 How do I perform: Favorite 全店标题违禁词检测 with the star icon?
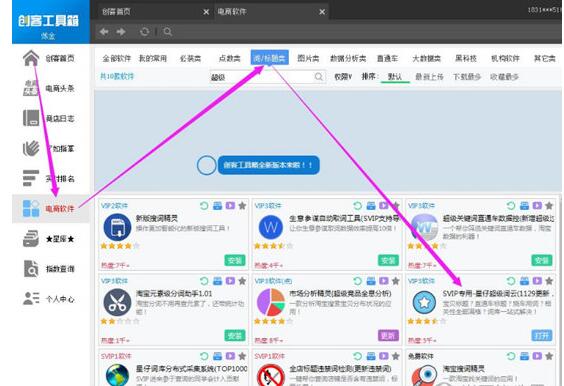click(x=396, y=356)
